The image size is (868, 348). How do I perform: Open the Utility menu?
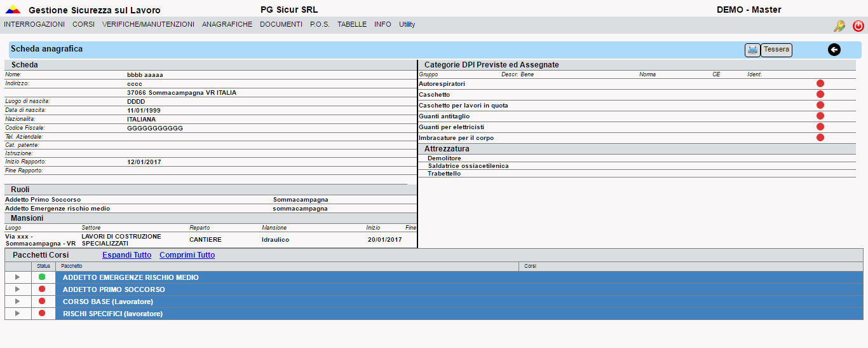[x=407, y=24]
